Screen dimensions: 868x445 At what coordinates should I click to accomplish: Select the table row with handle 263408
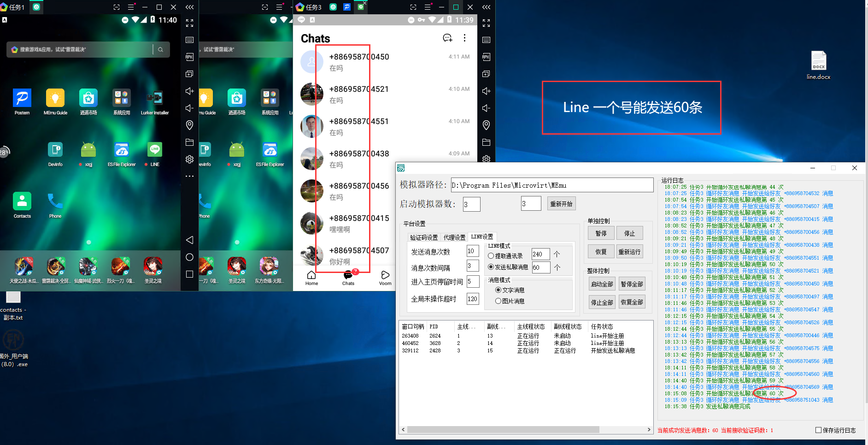525,336
